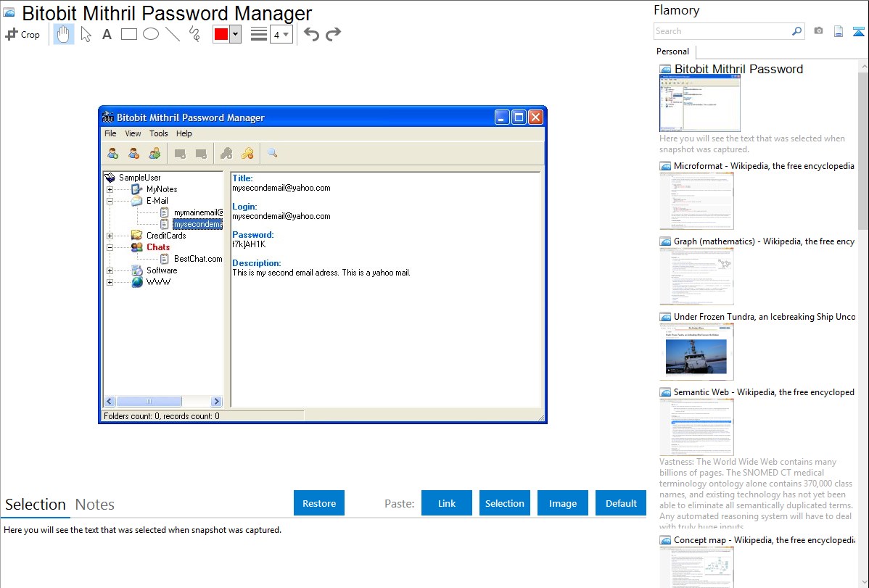The height and width of the screenshot is (588, 869).
Task: Select the SampleUser root node
Action: (140, 178)
